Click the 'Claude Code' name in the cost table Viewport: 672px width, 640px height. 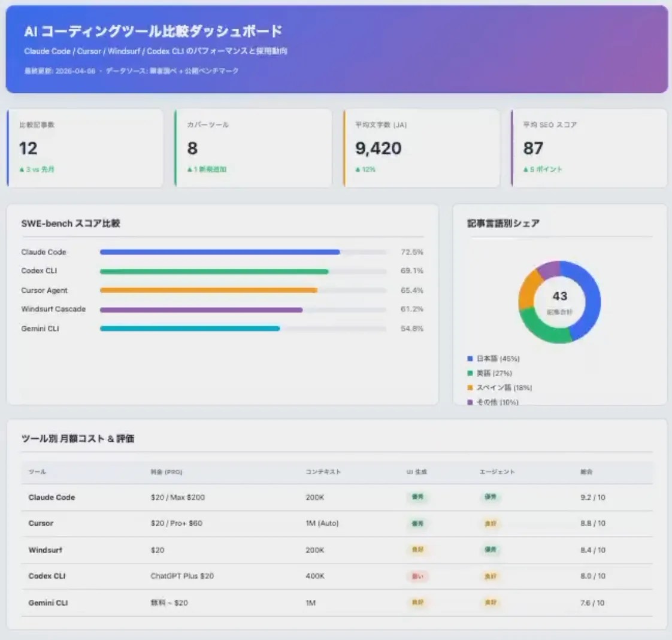pos(52,498)
